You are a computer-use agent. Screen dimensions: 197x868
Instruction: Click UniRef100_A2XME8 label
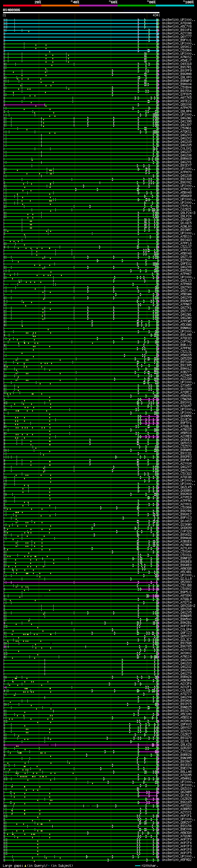tap(177, 436)
